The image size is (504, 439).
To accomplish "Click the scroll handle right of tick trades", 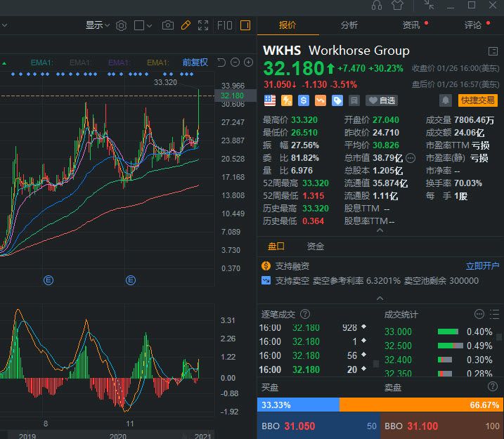I will click(x=375, y=364).
